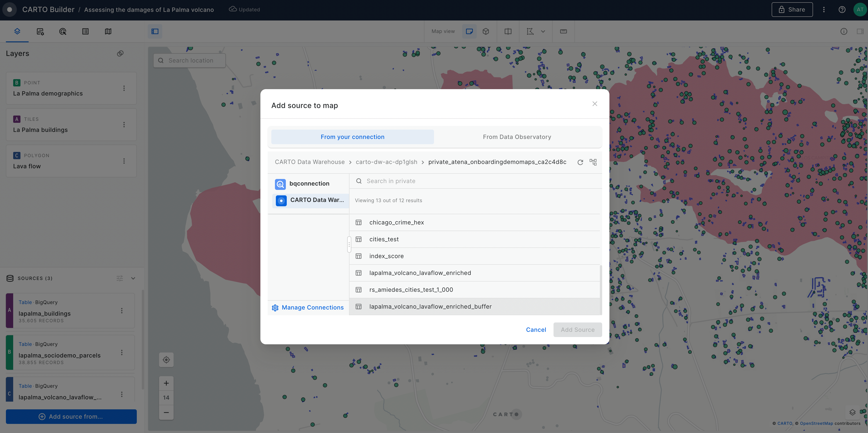Screen dimensions: 868x433
Task: Open the Widgets tab icon
Action: pyautogui.click(x=40, y=31)
